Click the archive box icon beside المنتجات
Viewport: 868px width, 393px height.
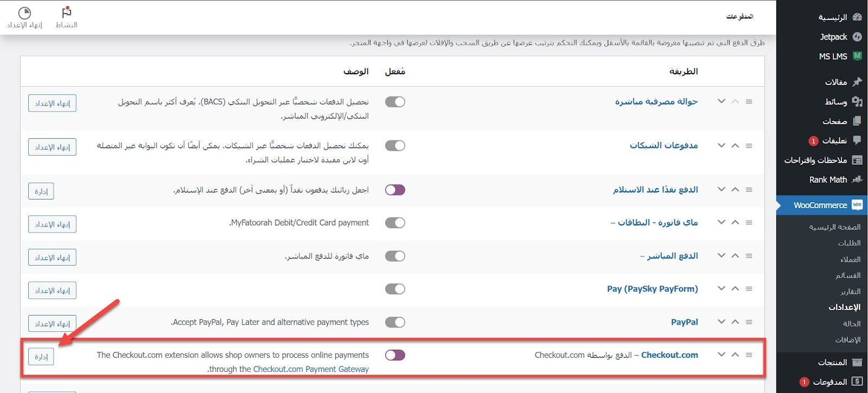[857, 362]
